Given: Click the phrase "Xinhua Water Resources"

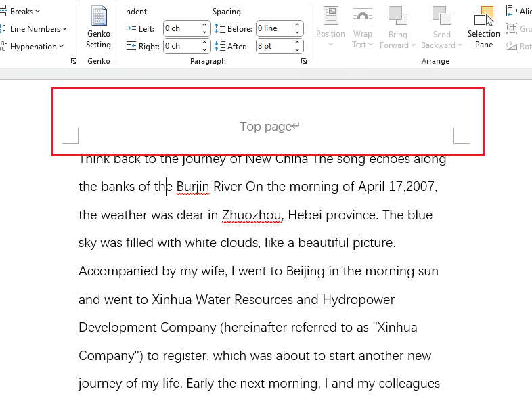Looking at the screenshot, I should 222,300.
